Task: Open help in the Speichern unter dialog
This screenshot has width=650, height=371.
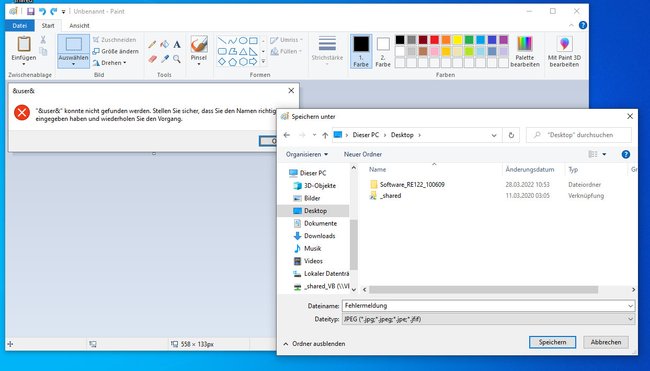Action: (x=626, y=154)
